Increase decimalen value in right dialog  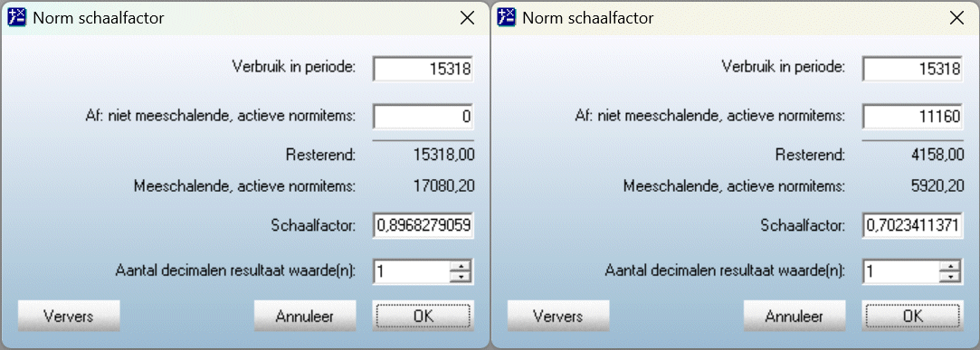tap(951, 266)
